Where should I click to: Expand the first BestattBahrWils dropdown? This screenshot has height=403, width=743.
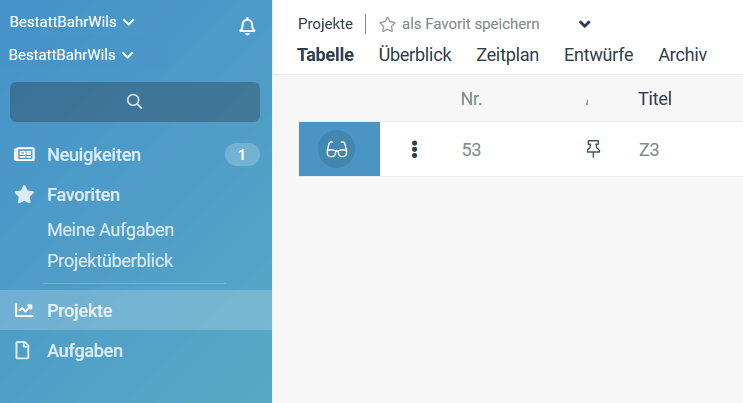[72, 22]
